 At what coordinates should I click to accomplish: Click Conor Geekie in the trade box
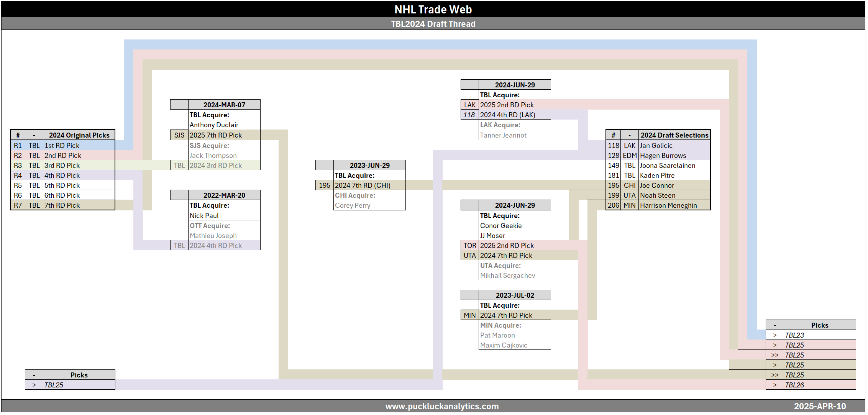[501, 225]
